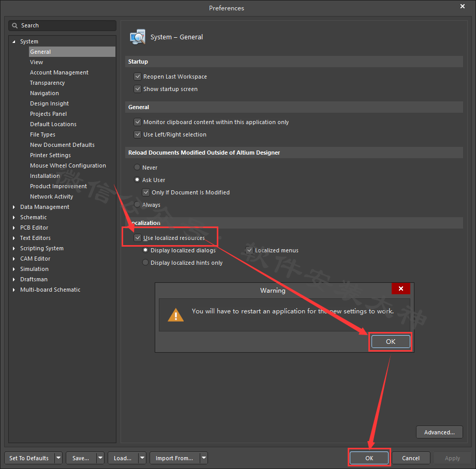
Task: Open the Design Insight preferences page
Action: (x=49, y=103)
